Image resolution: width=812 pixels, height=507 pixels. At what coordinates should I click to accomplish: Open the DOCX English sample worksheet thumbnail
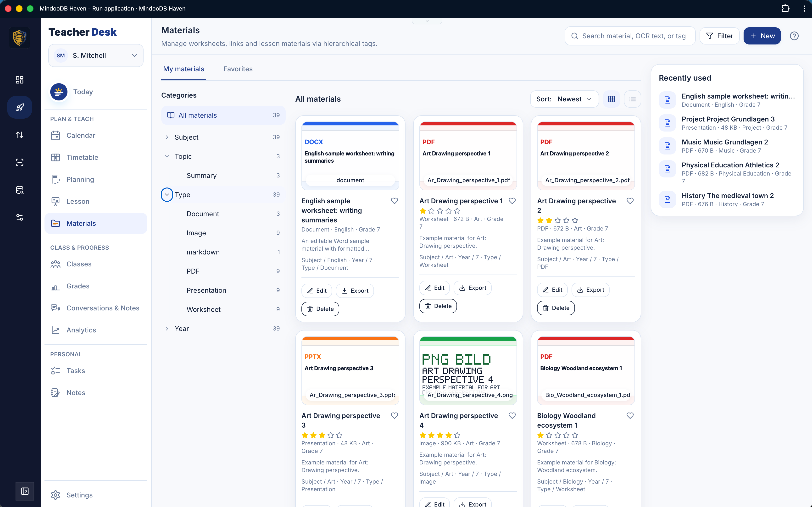(350, 156)
